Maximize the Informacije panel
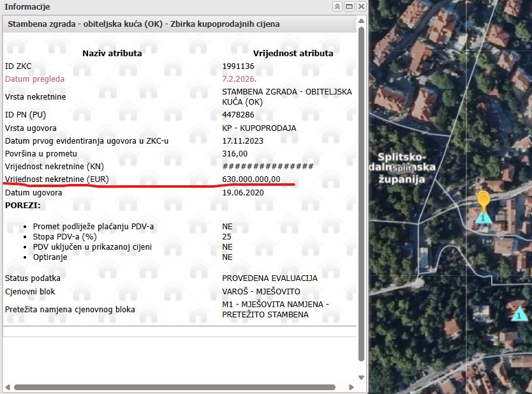The height and width of the screenshot is (394, 532). [x=349, y=6]
